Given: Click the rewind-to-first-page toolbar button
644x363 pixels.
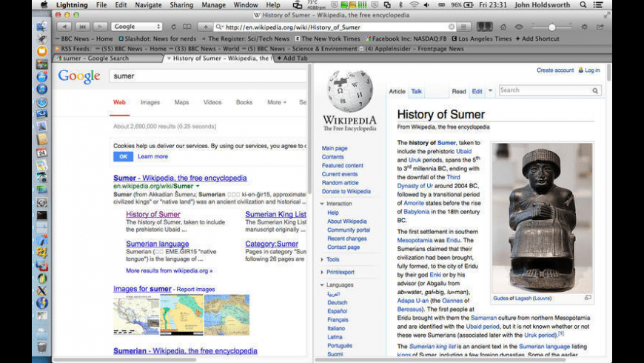Looking at the screenshot, I should [82, 27].
